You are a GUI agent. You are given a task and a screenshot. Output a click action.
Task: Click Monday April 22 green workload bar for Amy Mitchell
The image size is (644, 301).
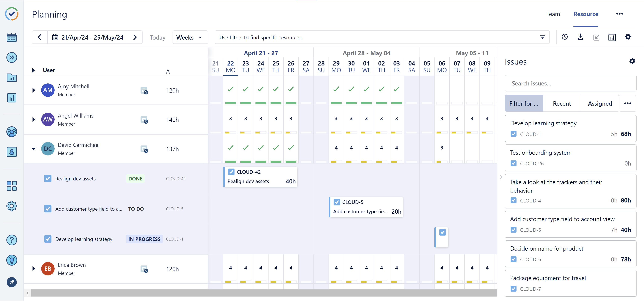pos(231,103)
